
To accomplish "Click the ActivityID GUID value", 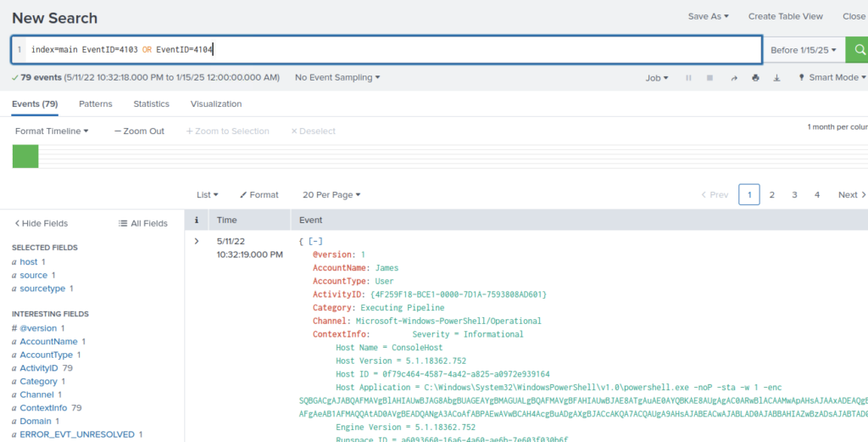I will pos(459,294).
